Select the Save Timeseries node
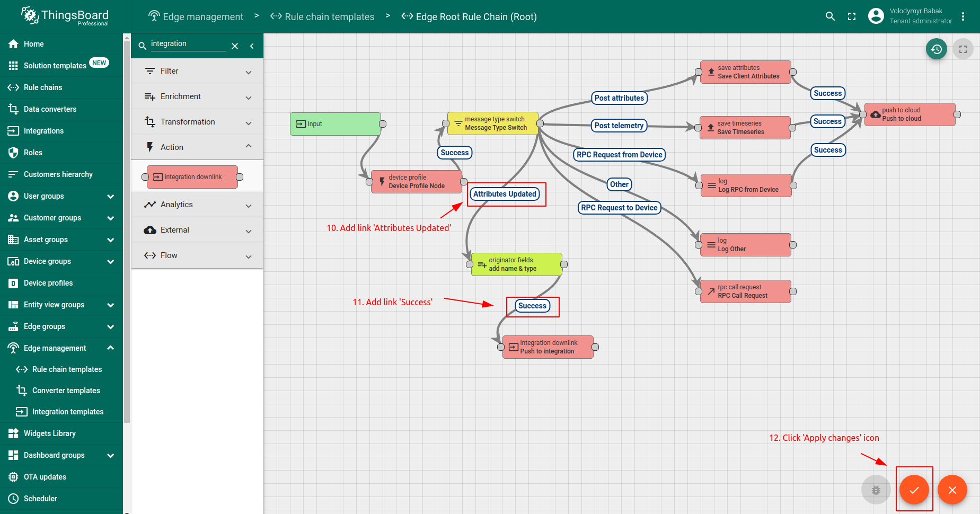This screenshot has height=514, width=980. click(745, 128)
